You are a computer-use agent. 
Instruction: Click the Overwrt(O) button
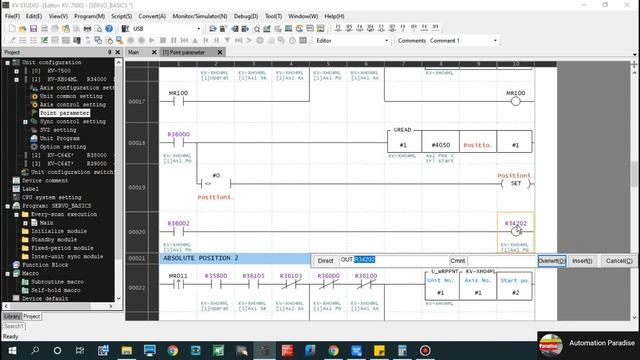(x=551, y=261)
